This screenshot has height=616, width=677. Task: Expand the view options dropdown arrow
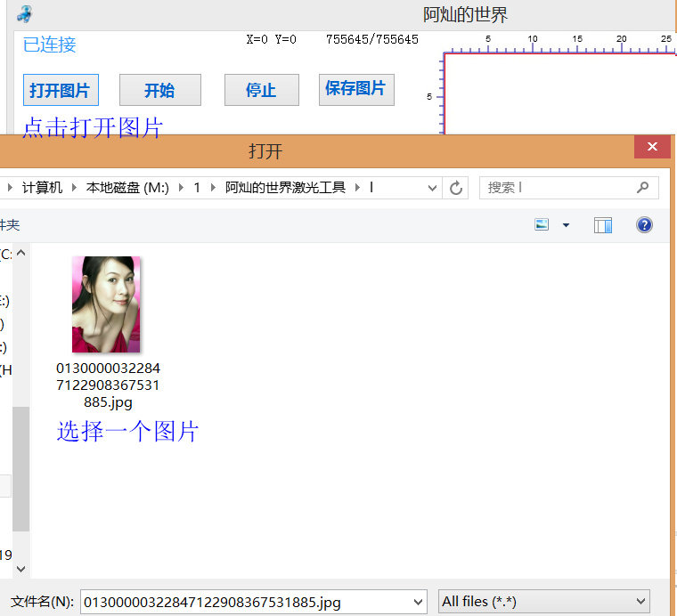566,225
